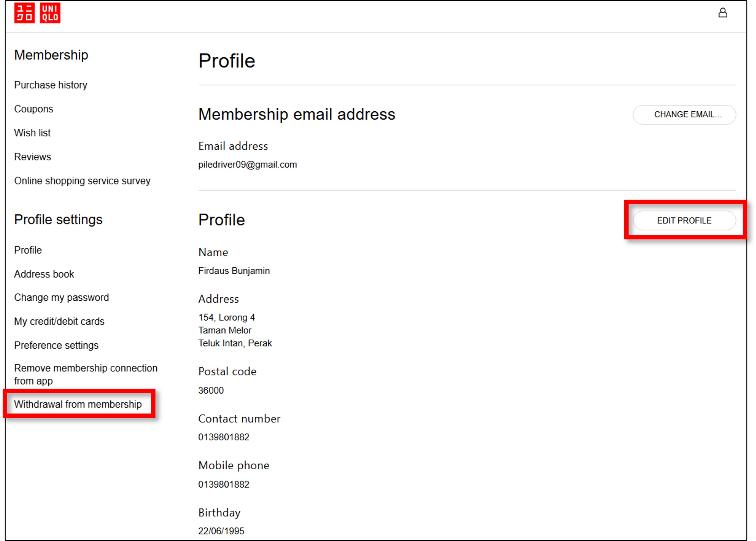
Task: Select Withdrawal from membership
Action: pos(78,404)
